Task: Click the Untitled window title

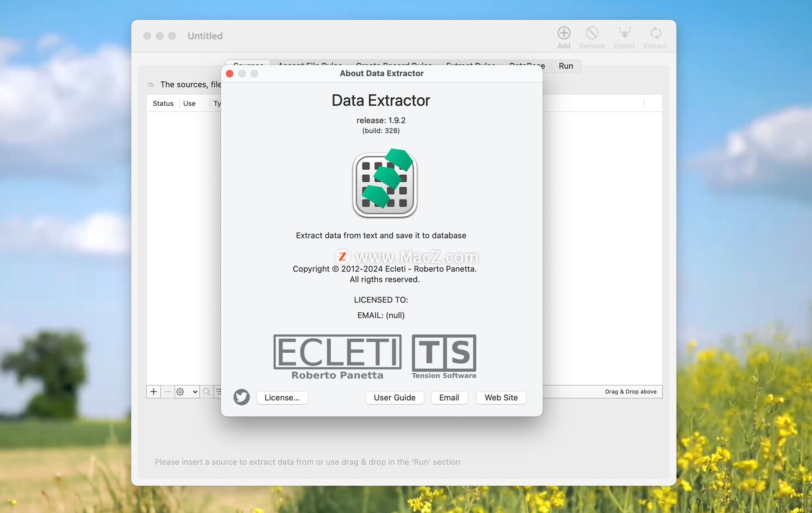Action: 205,36
